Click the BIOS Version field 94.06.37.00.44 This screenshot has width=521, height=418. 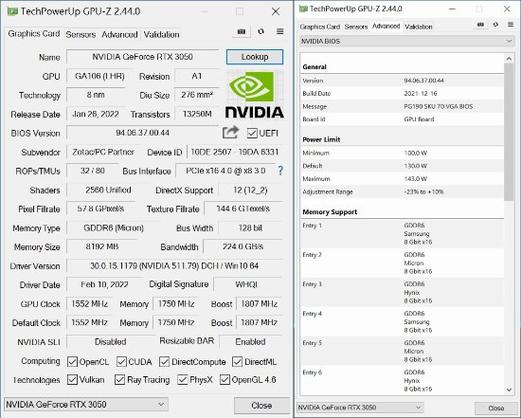[x=142, y=133]
